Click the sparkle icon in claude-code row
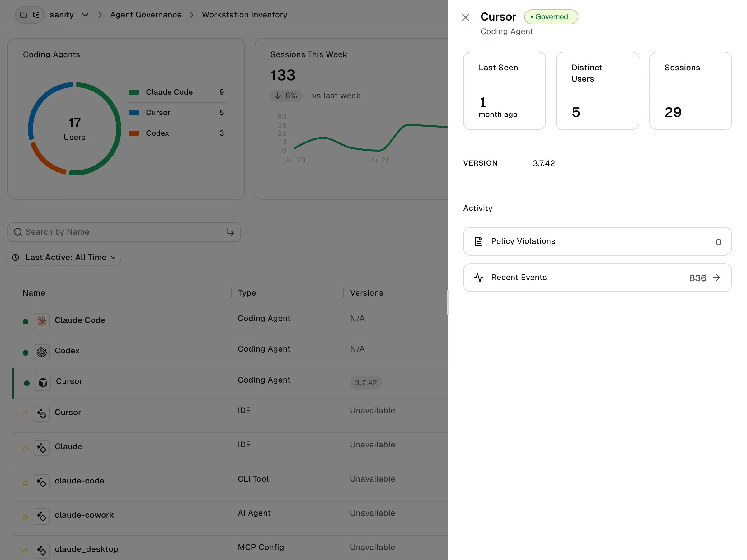This screenshot has width=747, height=560. [x=41, y=482]
